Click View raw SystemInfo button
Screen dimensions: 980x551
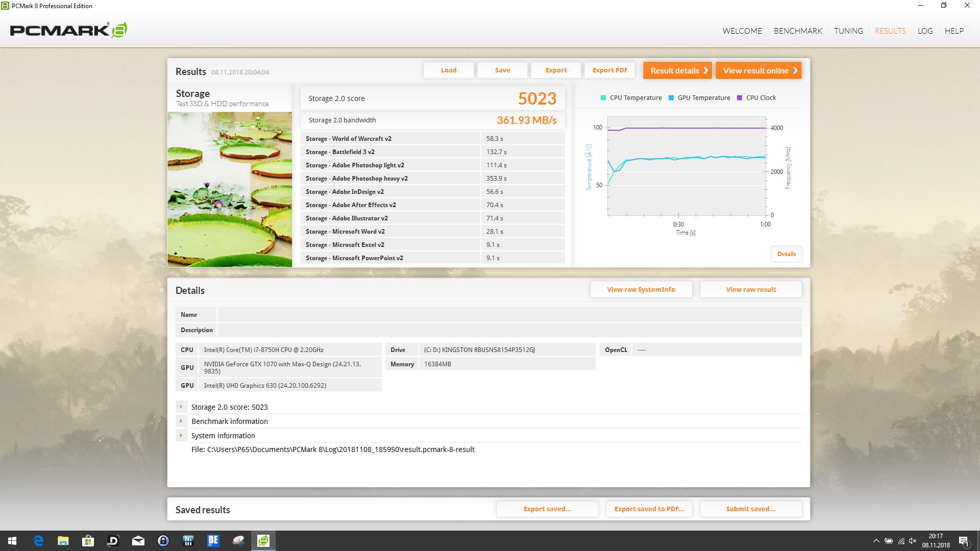point(641,289)
